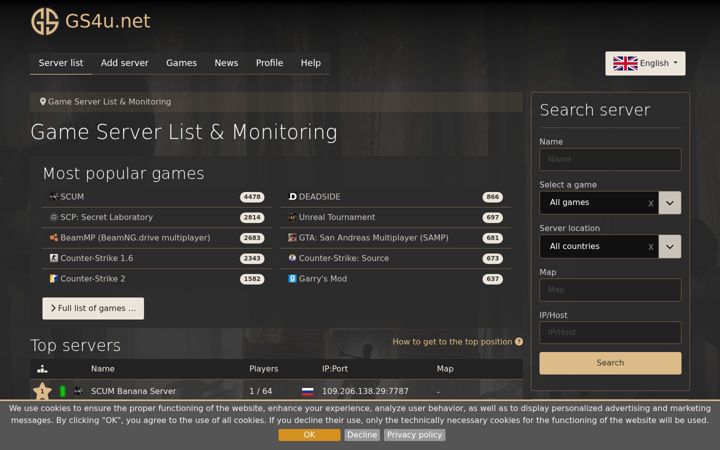
Task: Open the News menu item
Action: click(226, 63)
